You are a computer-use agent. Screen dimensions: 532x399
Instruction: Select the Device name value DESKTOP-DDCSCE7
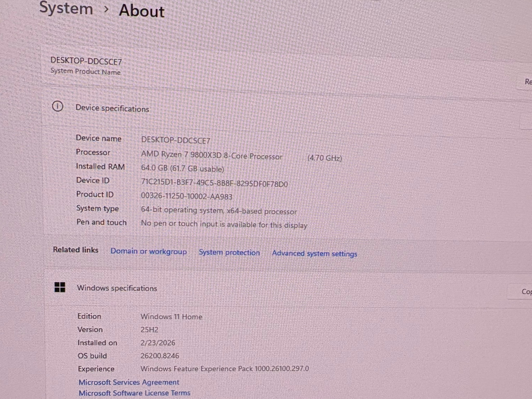[176, 140]
